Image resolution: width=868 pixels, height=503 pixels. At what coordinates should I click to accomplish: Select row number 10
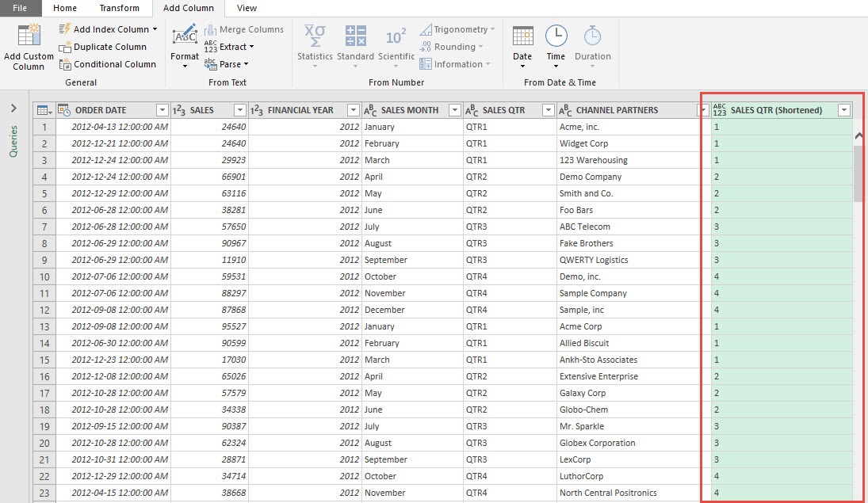click(x=44, y=276)
